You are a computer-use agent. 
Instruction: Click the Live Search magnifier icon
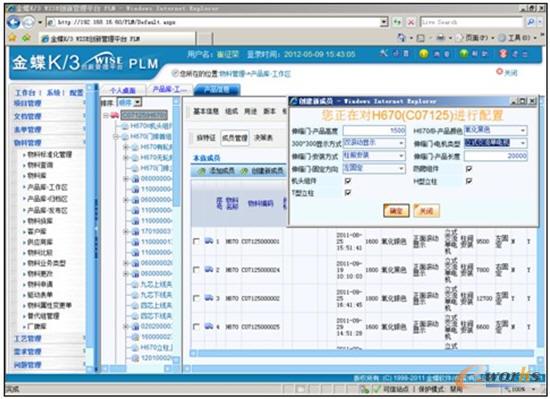point(531,22)
